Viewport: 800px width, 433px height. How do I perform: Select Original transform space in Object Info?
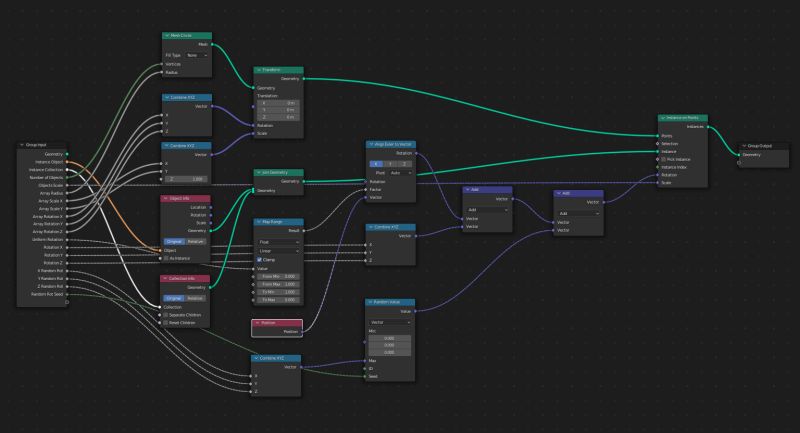[x=174, y=241]
